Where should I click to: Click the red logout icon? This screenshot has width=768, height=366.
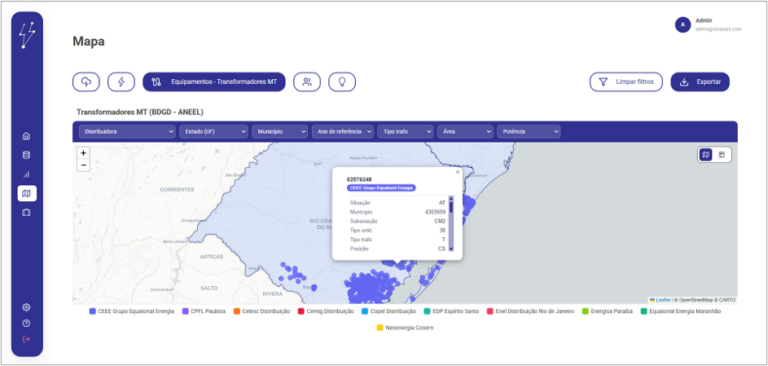26,339
